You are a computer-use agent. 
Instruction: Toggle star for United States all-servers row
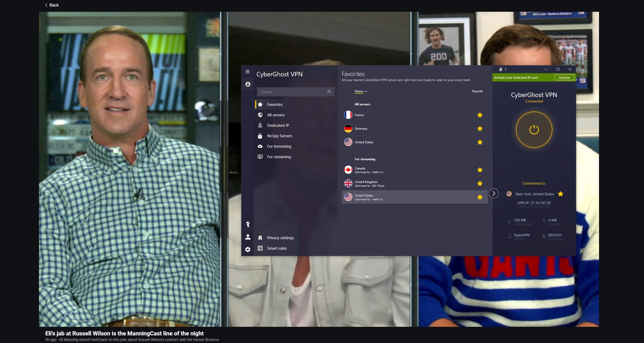tap(480, 142)
